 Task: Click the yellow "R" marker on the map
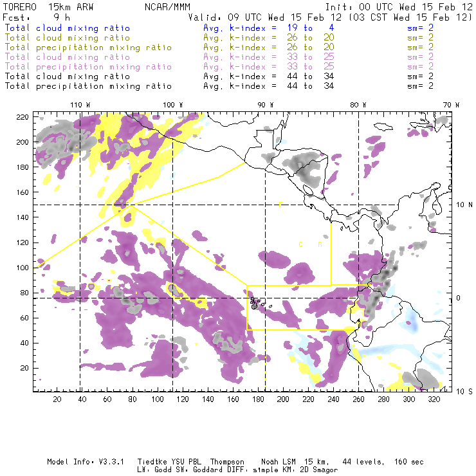pos(320,244)
